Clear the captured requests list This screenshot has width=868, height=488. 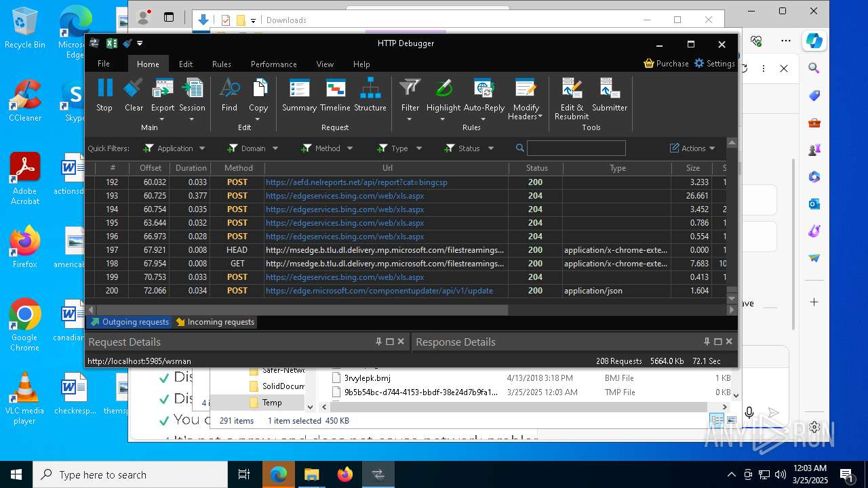pos(134,95)
